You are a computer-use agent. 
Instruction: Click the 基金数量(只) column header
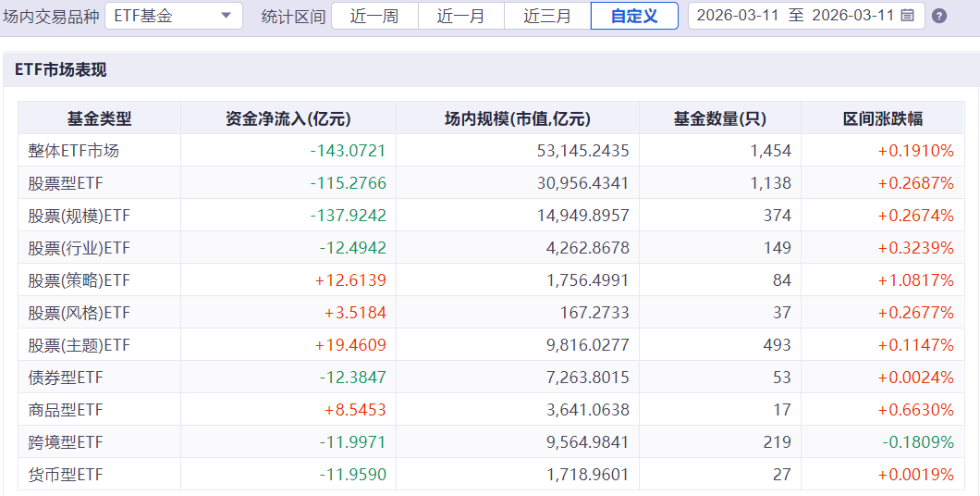[x=720, y=118]
